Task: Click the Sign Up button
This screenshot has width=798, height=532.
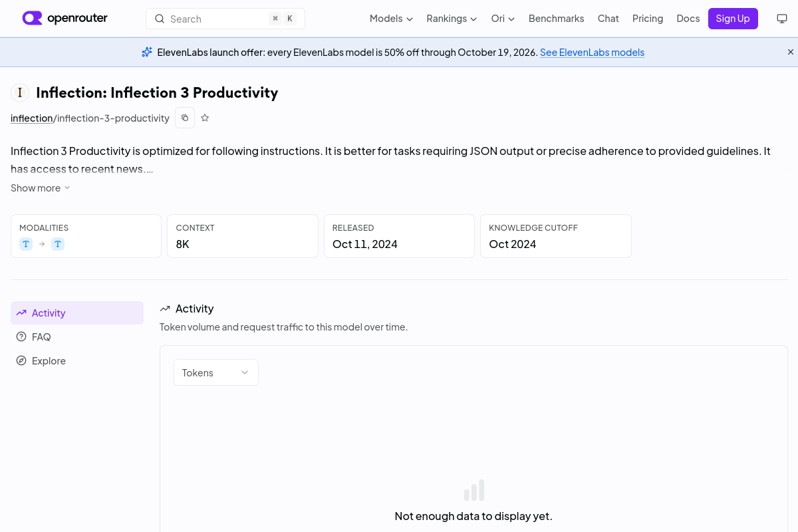Action: tap(733, 19)
